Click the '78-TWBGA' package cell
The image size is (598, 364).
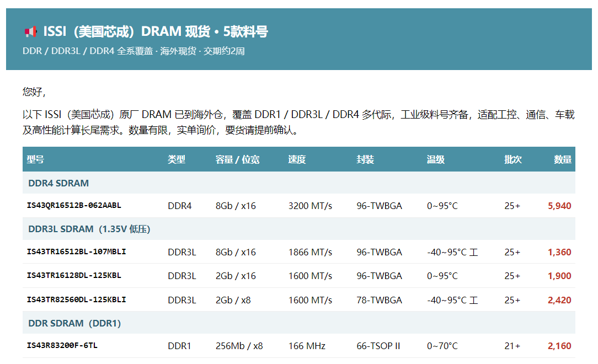click(x=379, y=300)
